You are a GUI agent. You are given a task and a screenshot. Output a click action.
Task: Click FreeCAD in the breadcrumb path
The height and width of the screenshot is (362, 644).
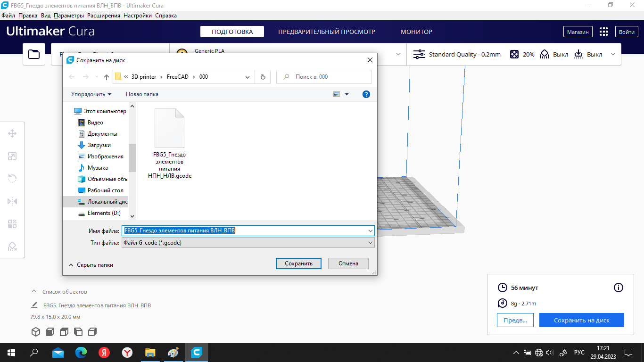pos(177,77)
